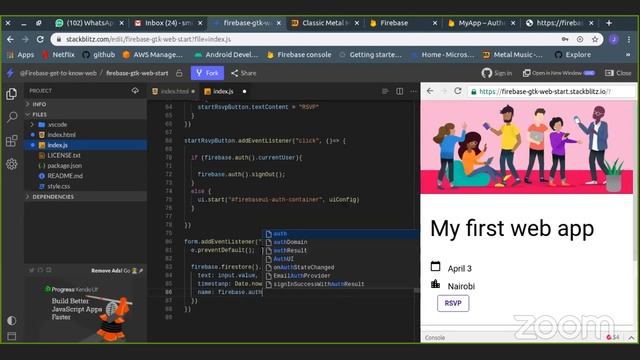Viewport: 640px width, 360px height.
Task: Choose 'onAuthStateChanged' autocomplete suggestion
Action: tap(341, 267)
